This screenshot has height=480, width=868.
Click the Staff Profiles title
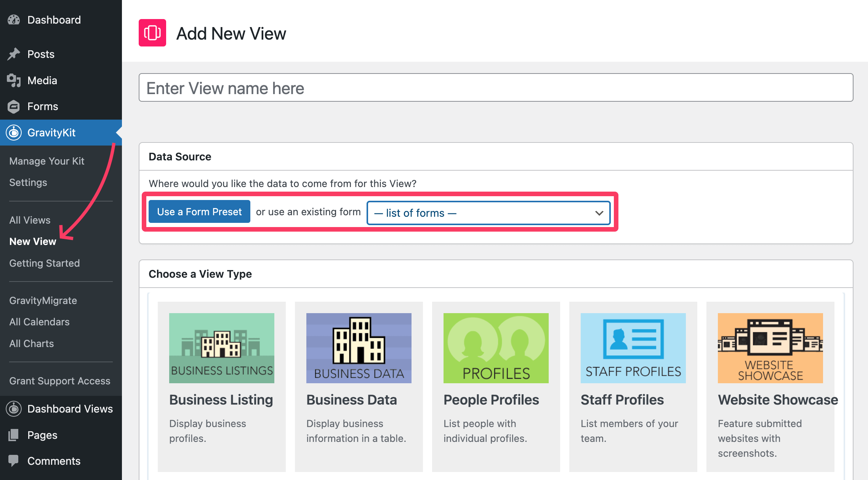pos(622,400)
